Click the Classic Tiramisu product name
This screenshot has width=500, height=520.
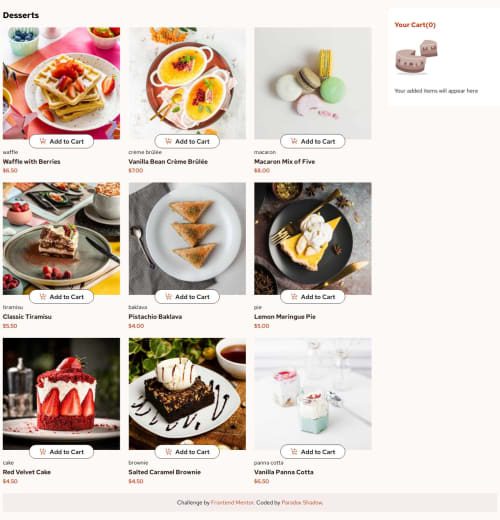pyautogui.click(x=27, y=317)
